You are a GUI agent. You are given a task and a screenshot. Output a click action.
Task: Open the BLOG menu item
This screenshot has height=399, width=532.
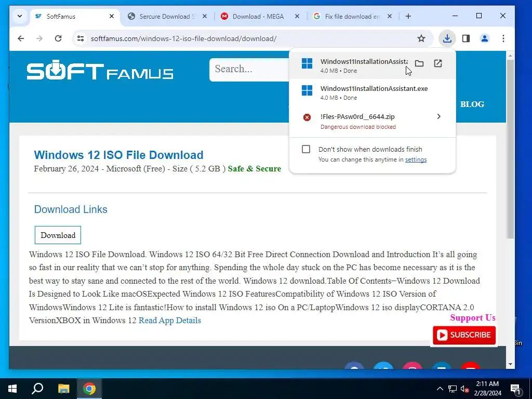tap(472, 104)
